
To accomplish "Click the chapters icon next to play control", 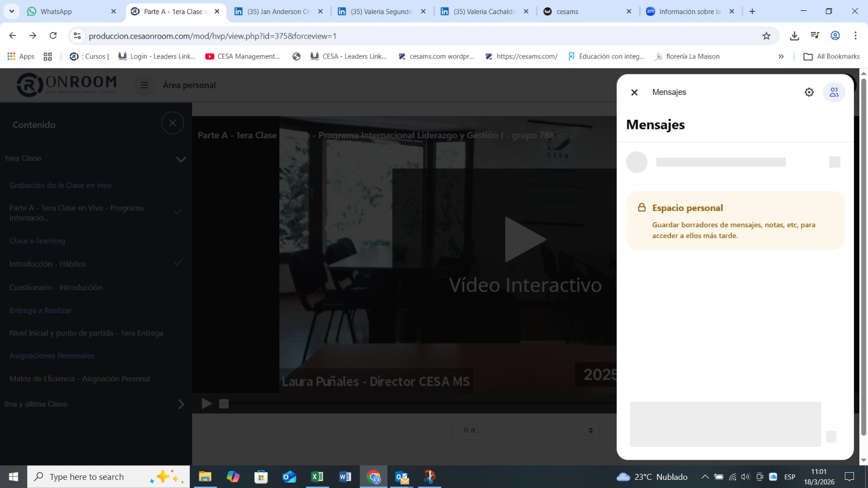I will [x=224, y=403].
